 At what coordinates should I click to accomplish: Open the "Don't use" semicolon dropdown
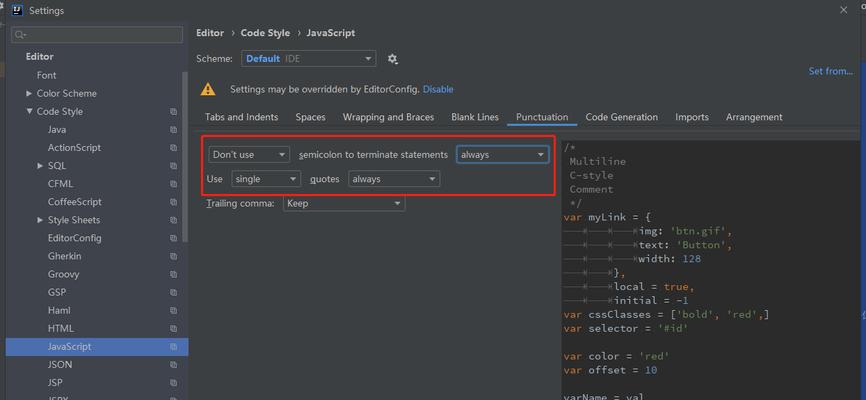tap(249, 155)
